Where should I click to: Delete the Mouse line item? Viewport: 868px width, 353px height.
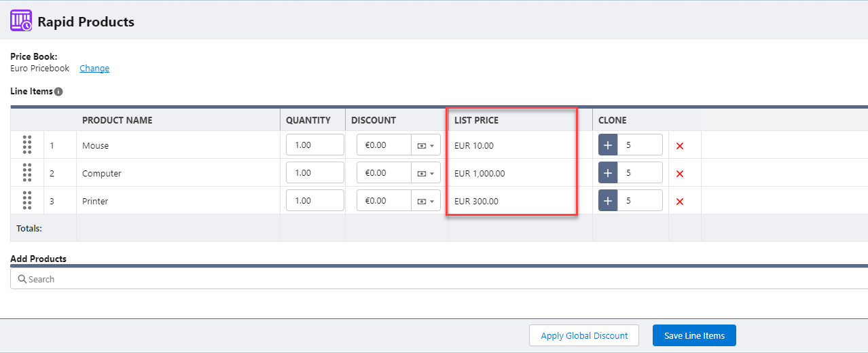click(680, 146)
